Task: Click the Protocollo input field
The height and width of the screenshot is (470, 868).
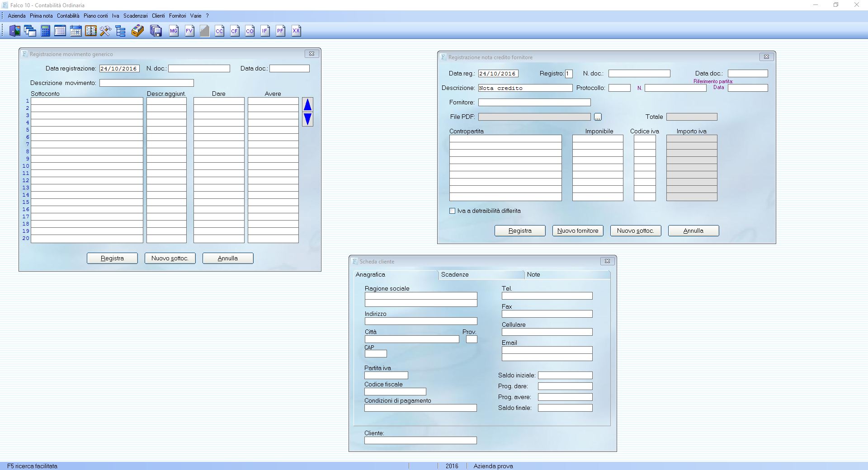Action: click(619, 88)
